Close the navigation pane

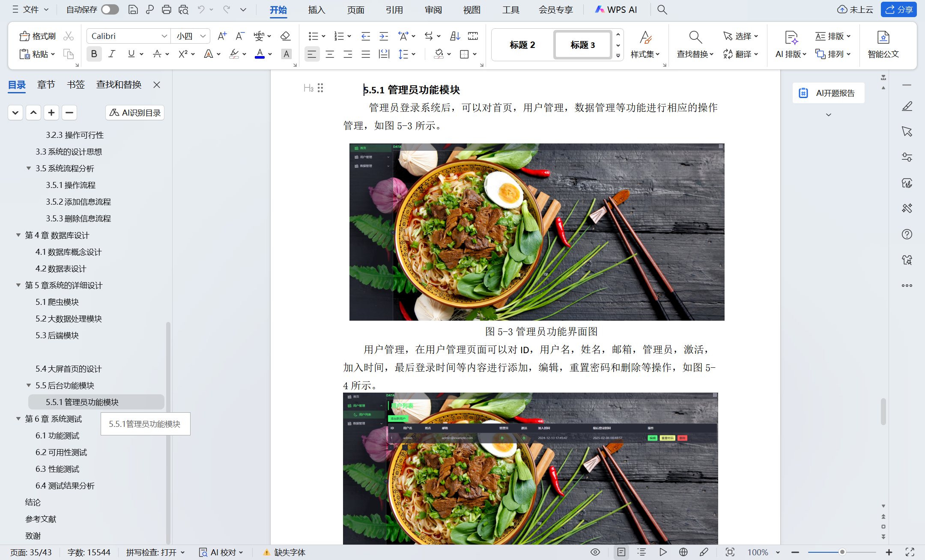(157, 84)
